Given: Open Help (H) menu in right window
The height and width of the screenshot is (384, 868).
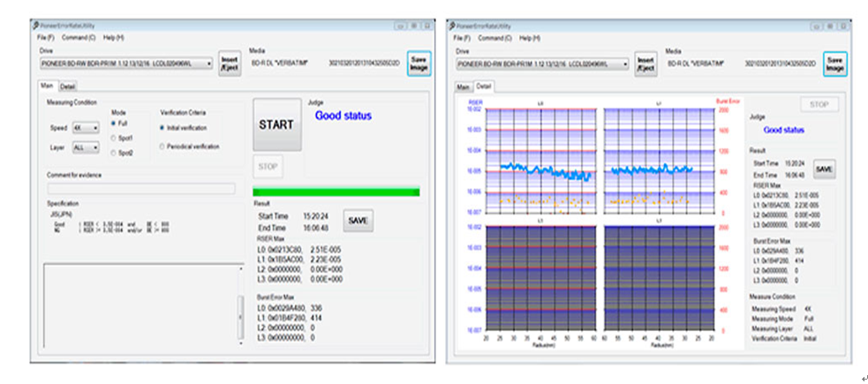Looking at the screenshot, I should coord(529,38).
